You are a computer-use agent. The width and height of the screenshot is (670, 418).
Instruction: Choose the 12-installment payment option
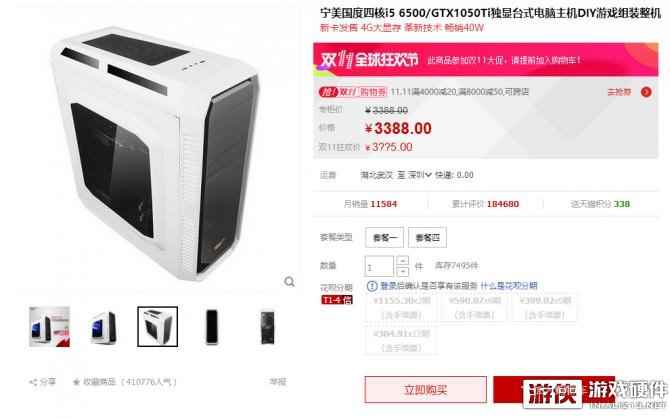pyautogui.click(x=401, y=340)
